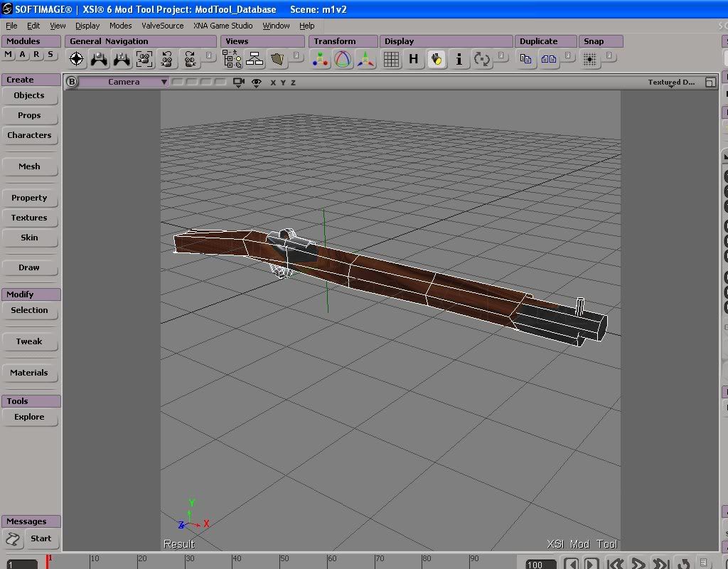This screenshot has height=569, width=728.
Task: Click the Objects button
Action: tap(29, 96)
